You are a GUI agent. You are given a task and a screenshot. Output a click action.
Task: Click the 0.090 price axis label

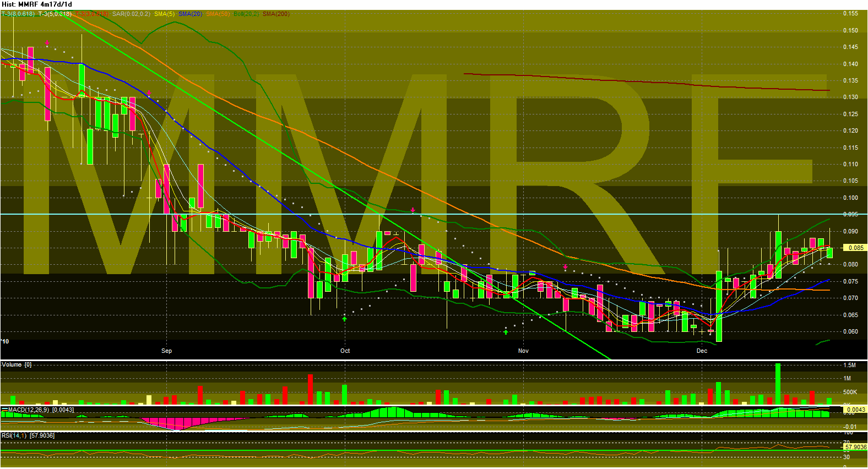click(850, 231)
